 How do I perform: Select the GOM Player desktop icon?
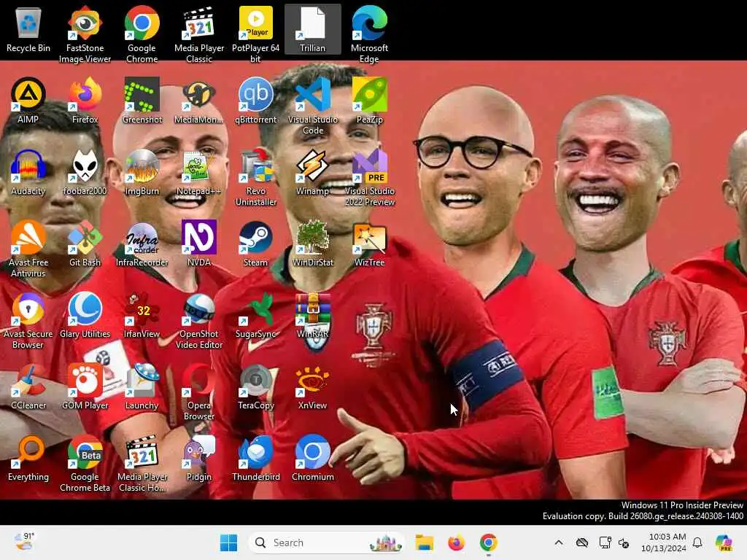pyautogui.click(x=85, y=386)
